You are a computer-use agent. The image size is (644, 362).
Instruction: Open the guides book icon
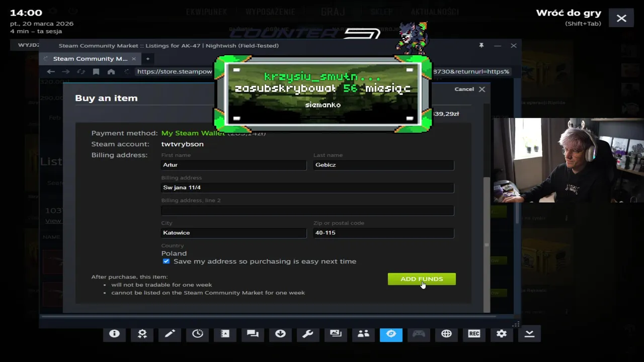[x=225, y=334]
